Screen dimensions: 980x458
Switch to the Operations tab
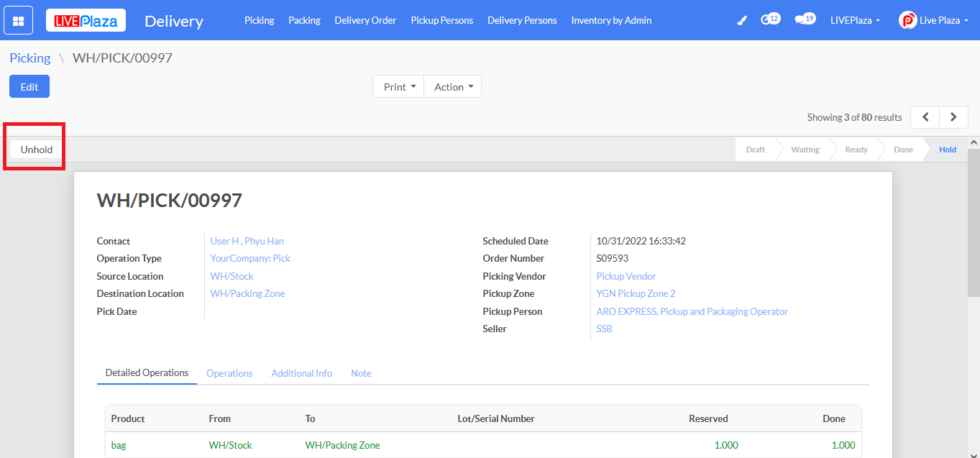pyautogui.click(x=229, y=373)
